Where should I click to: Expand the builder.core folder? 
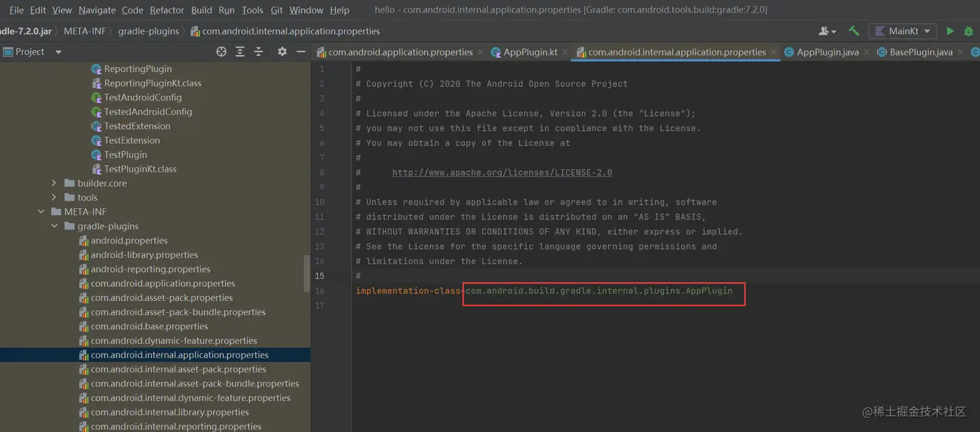click(x=54, y=183)
